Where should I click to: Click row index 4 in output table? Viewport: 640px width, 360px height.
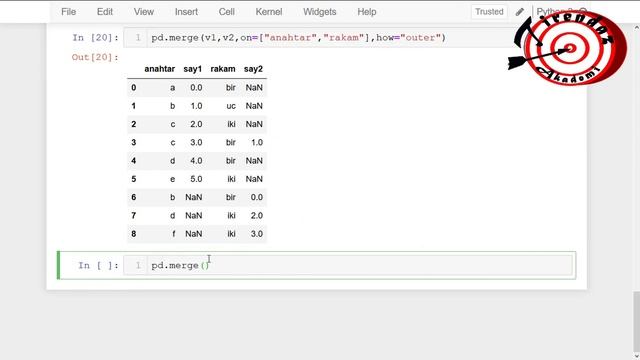click(x=133, y=161)
